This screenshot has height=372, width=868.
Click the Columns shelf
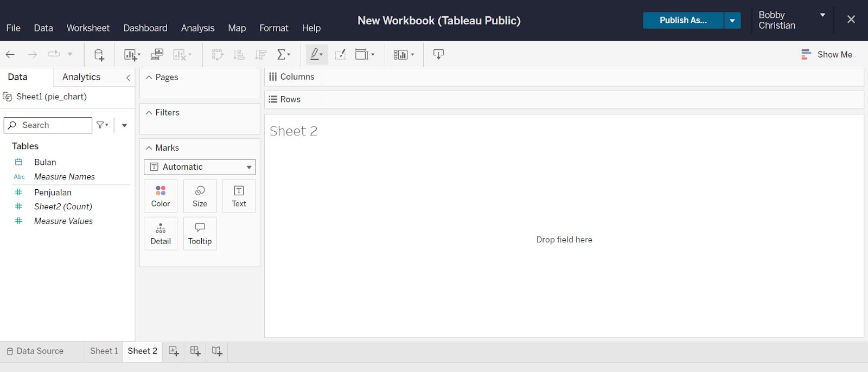click(564, 77)
